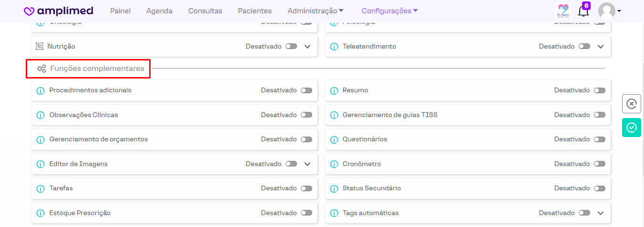
Task: Toggle Observações Clínicas on
Action: [x=306, y=115]
